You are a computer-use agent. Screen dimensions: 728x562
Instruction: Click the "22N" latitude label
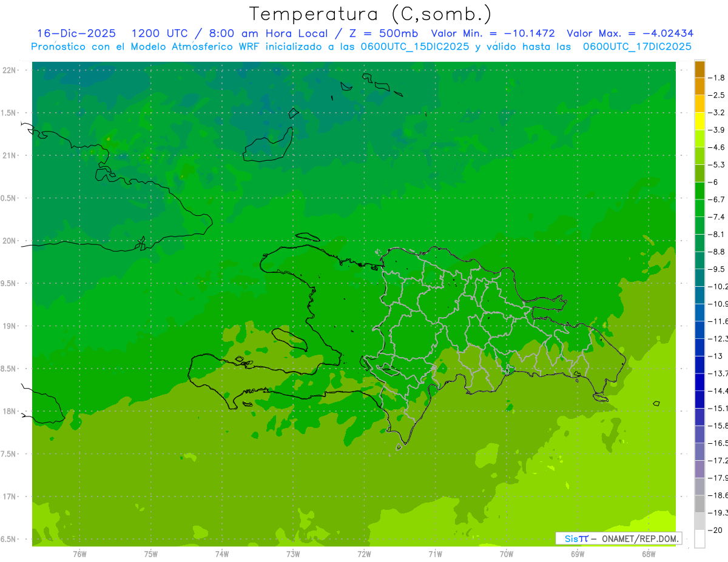pos(8,70)
